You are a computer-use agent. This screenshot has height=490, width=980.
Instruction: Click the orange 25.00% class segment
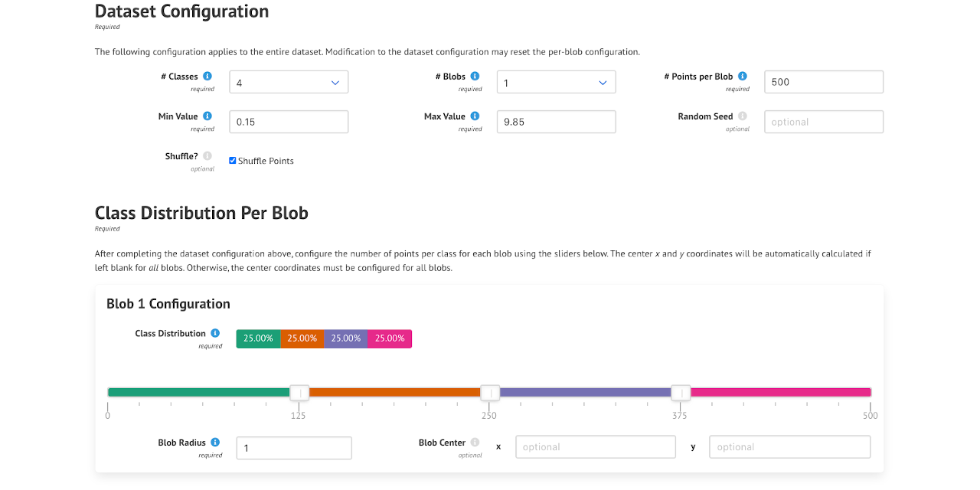pos(302,338)
